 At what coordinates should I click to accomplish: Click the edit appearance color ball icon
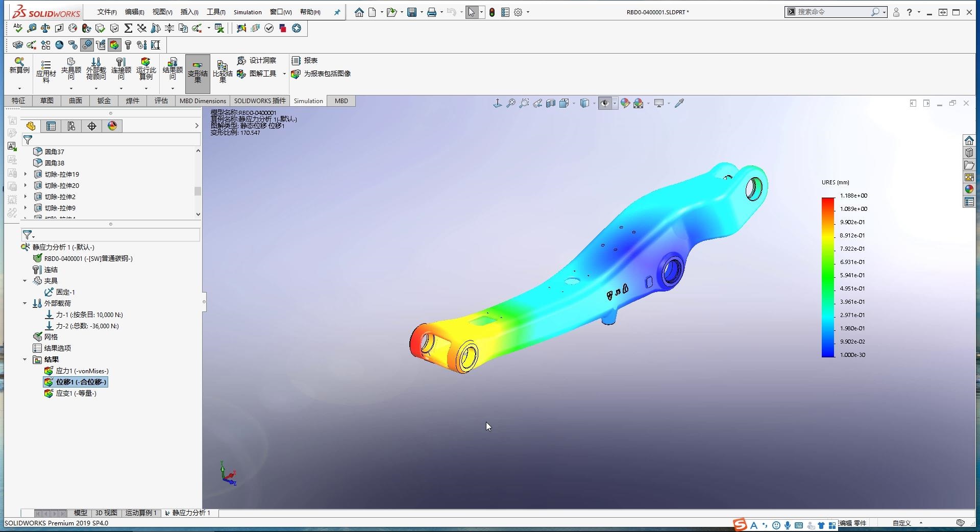pos(625,103)
